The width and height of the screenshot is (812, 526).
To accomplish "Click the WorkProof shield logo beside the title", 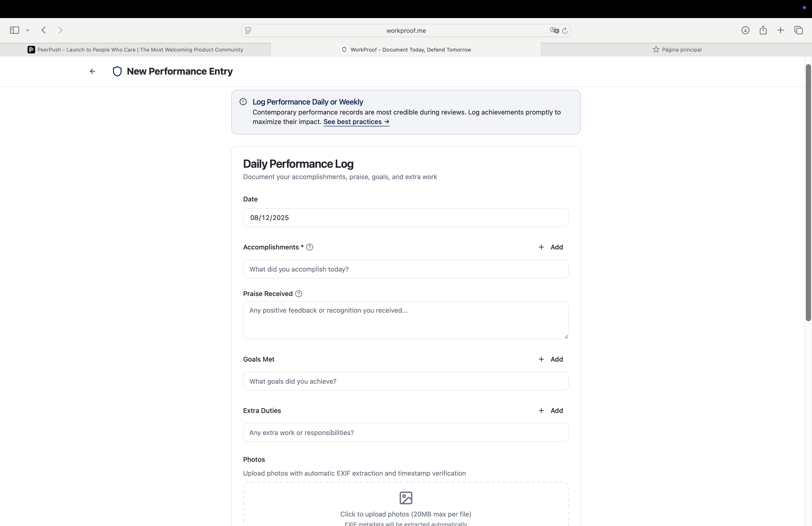I will [117, 71].
